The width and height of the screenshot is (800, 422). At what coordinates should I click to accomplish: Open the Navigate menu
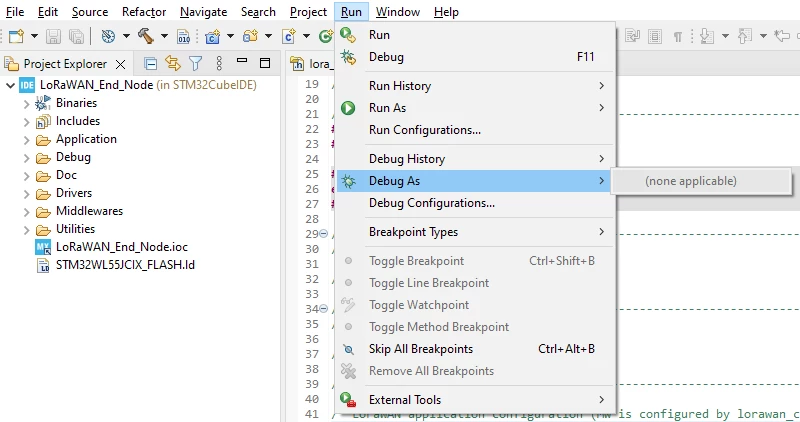[x=204, y=12]
